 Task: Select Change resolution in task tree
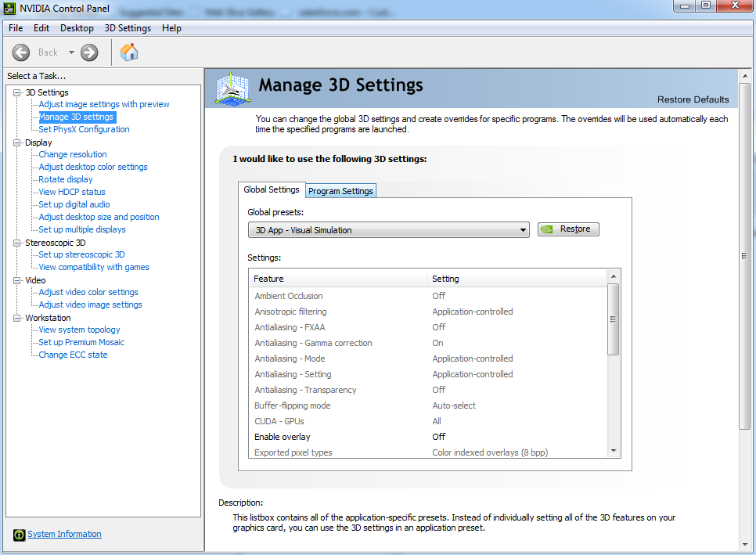(73, 154)
